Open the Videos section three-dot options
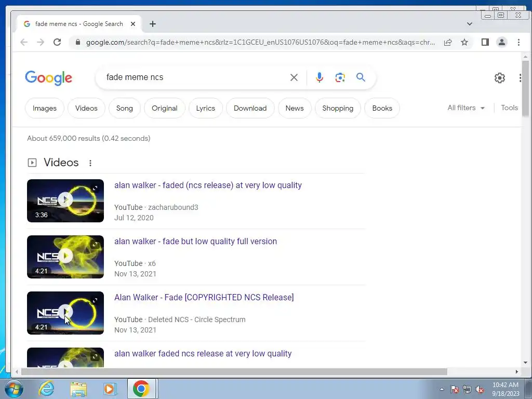This screenshot has height=399, width=532. [90, 163]
